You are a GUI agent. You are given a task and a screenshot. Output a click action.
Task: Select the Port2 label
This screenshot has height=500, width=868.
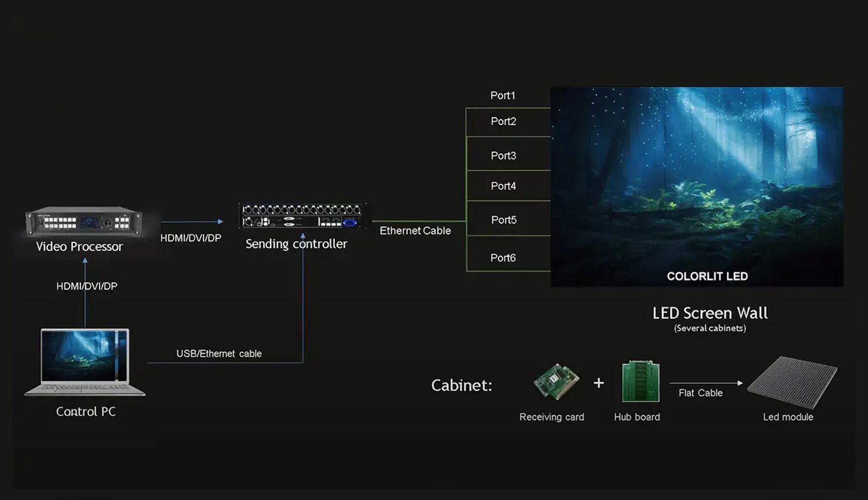503,121
